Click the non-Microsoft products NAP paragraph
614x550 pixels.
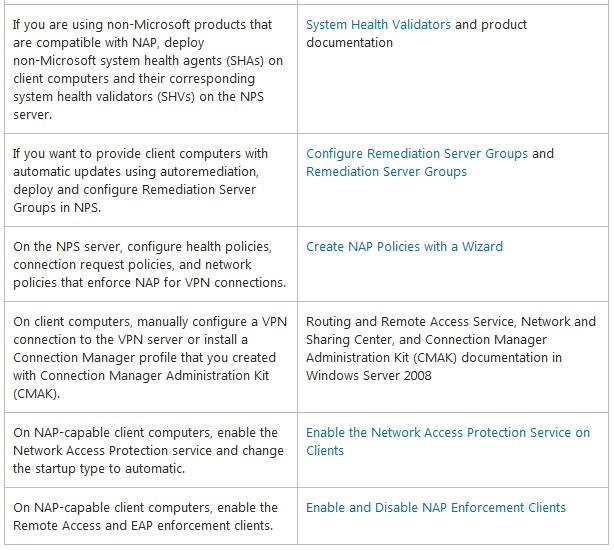coord(148,69)
